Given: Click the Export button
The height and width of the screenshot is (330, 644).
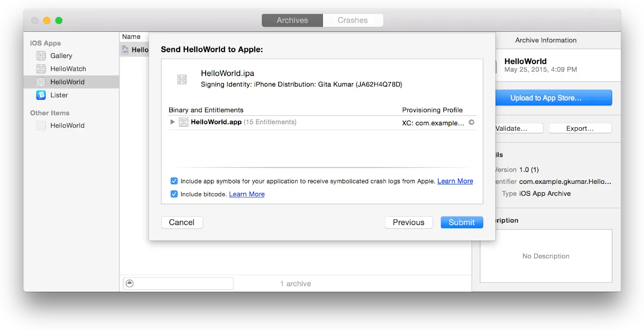Looking at the screenshot, I should click(580, 128).
